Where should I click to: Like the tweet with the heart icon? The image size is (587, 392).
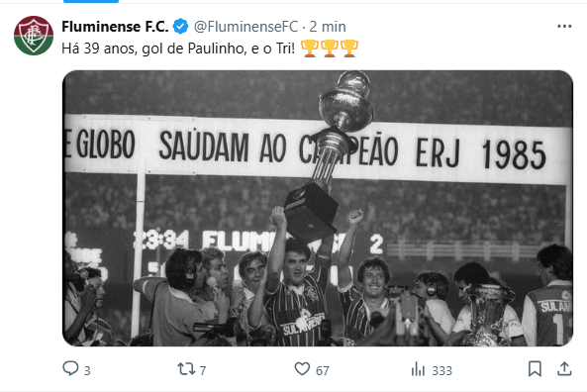point(302,369)
